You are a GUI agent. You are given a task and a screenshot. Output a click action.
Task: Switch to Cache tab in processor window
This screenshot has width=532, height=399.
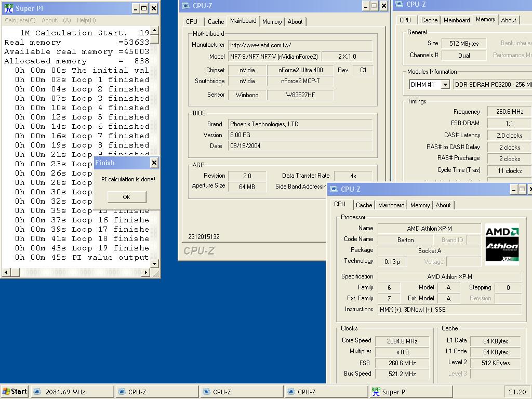[x=364, y=205]
